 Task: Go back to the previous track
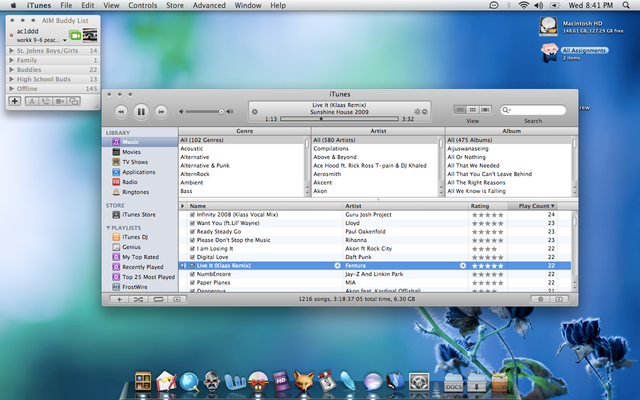[x=122, y=110]
